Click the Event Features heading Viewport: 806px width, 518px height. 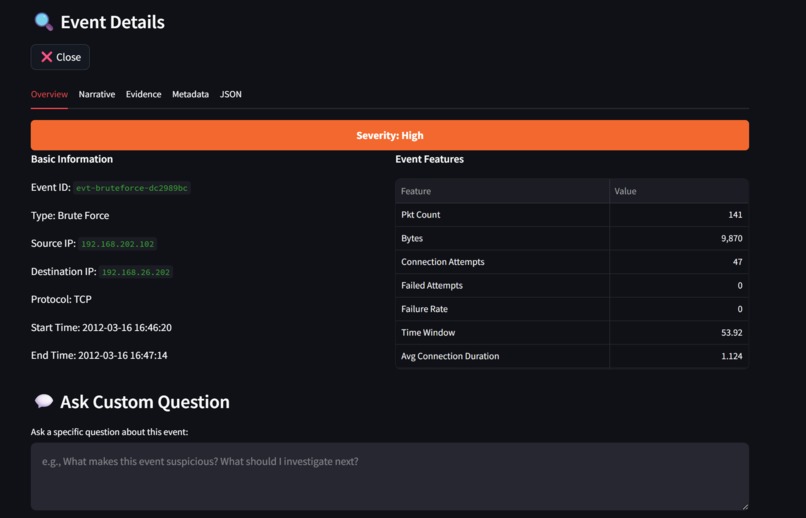(x=429, y=159)
